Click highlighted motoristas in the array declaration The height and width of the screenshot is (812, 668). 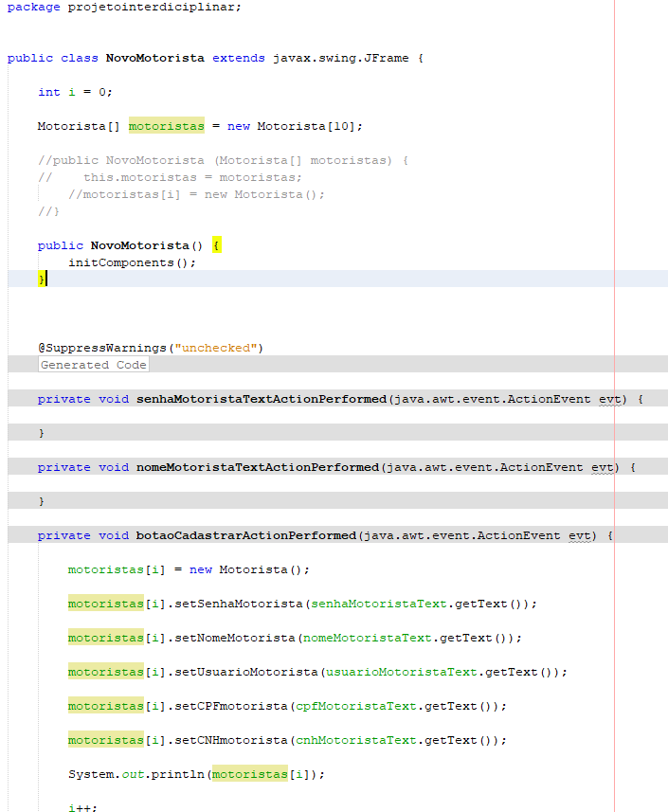tap(166, 126)
